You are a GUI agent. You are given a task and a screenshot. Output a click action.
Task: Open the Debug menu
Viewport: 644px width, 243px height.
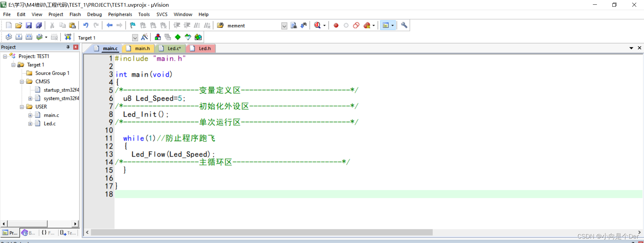coord(94,14)
